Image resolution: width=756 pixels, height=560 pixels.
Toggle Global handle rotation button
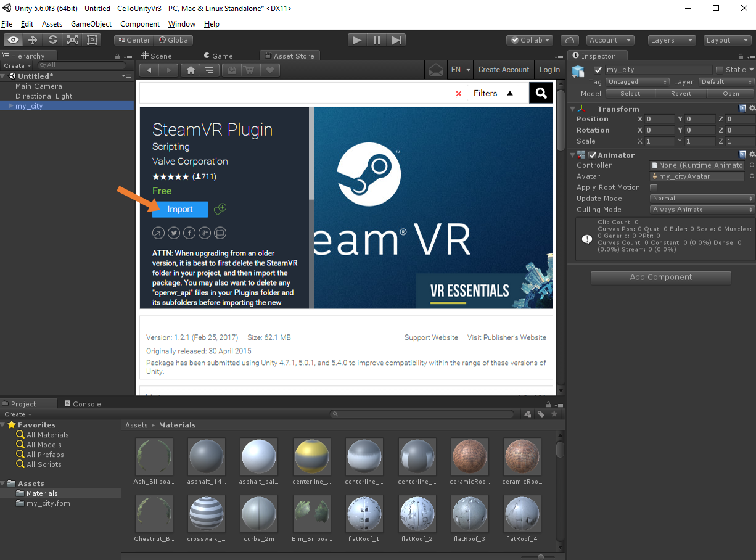coord(174,40)
